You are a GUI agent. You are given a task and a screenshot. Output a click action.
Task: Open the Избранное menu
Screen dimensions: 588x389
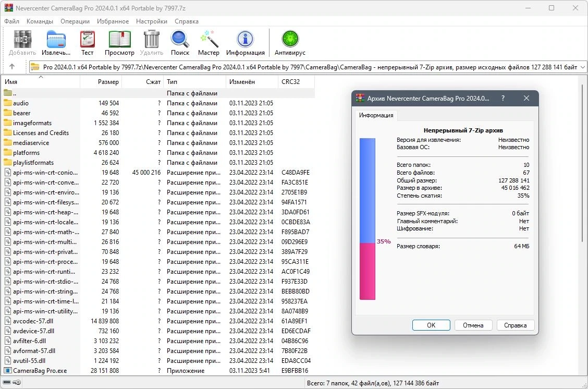point(113,21)
